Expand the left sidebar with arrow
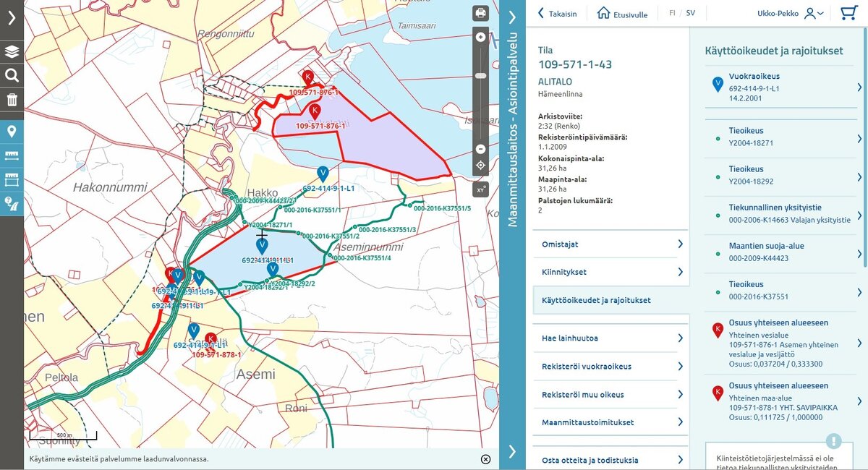The width and height of the screenshot is (868, 470). point(12,18)
